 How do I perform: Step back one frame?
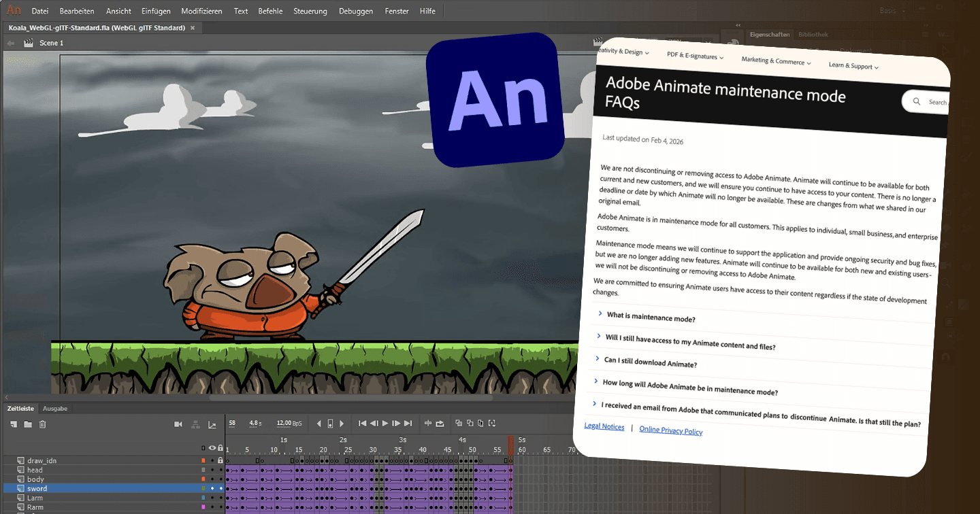tap(374, 424)
